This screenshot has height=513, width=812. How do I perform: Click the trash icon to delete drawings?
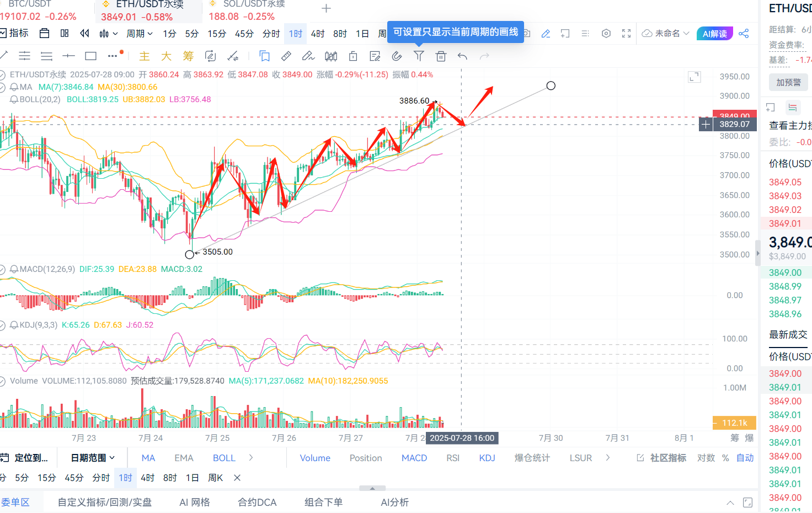[x=441, y=56]
